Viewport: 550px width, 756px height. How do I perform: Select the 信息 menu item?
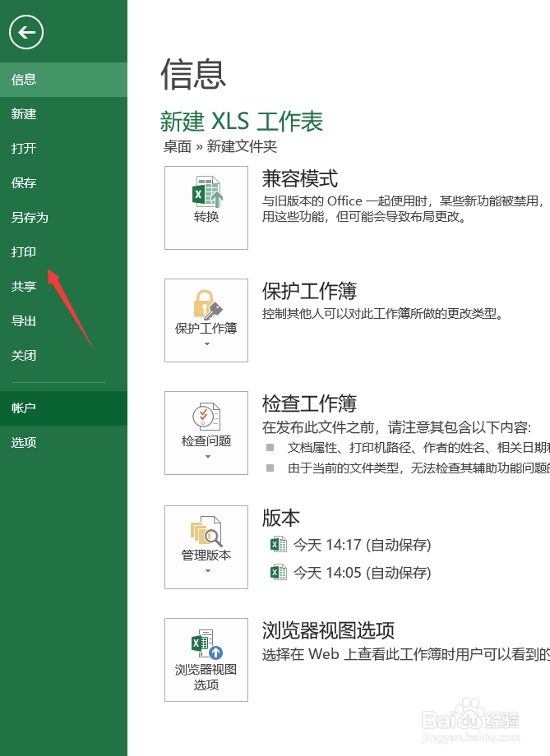63,80
